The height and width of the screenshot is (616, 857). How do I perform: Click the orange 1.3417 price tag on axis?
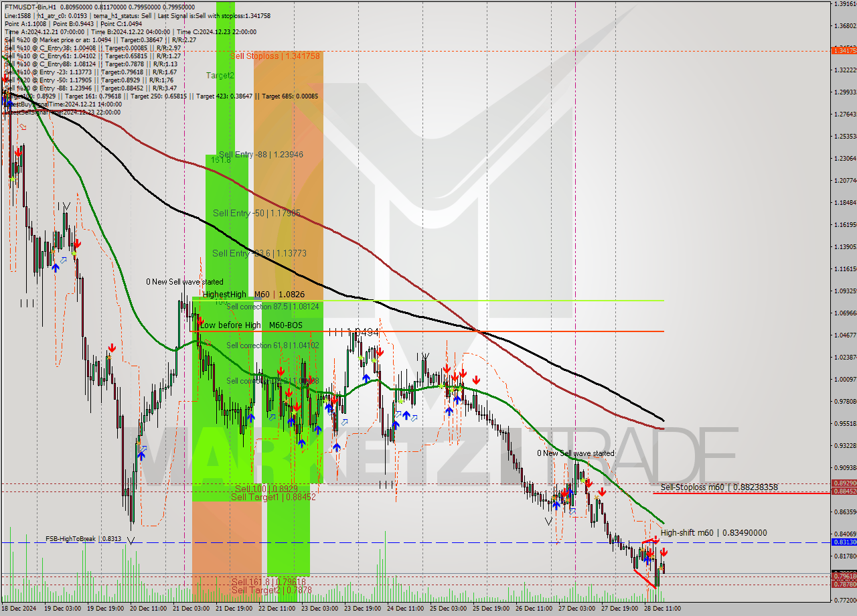pyautogui.click(x=844, y=50)
